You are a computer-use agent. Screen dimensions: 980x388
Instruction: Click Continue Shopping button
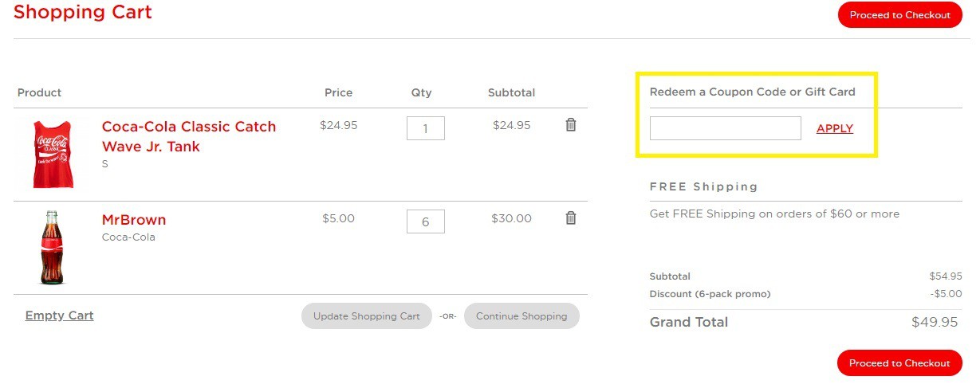521,316
